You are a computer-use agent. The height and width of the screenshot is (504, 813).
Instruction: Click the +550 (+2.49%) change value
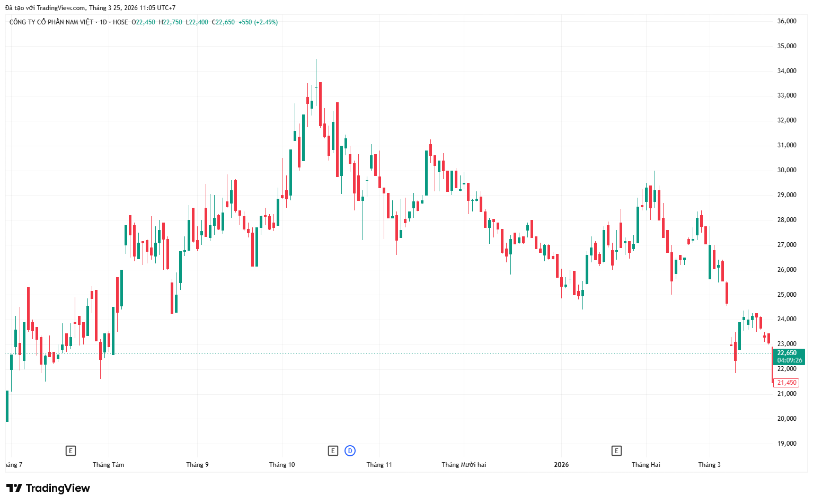pyautogui.click(x=258, y=22)
